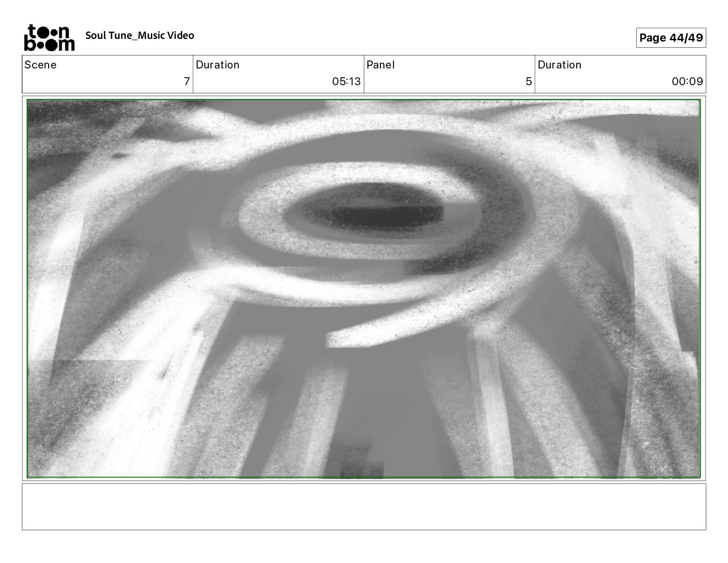The image size is (728, 563).
Task: Click the 'Panel' header label
Action: pyautogui.click(x=380, y=65)
